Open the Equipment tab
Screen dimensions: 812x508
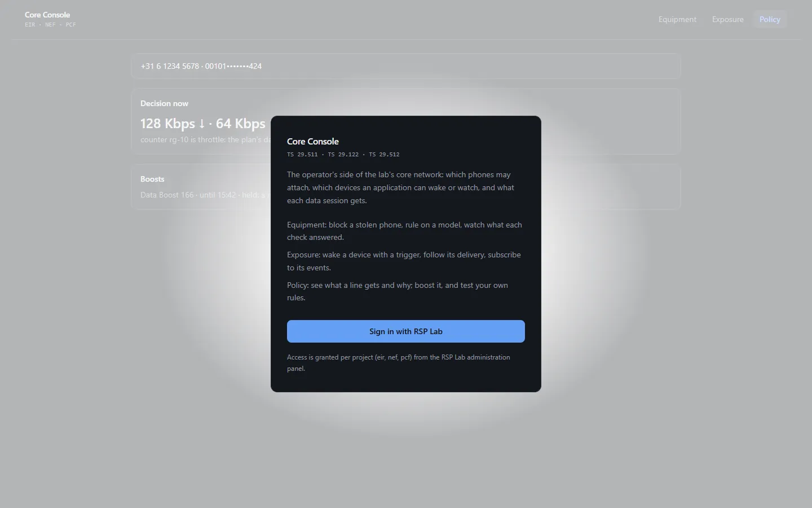(x=677, y=19)
